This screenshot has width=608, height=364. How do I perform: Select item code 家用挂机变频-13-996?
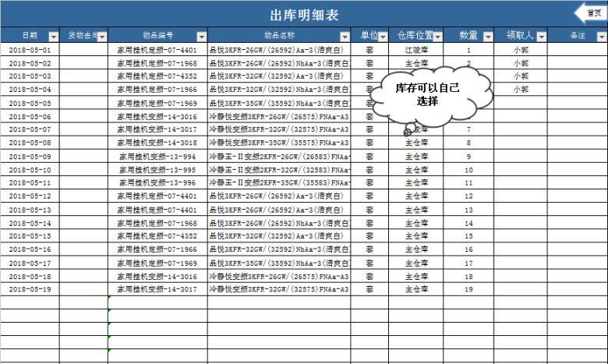pos(157,182)
